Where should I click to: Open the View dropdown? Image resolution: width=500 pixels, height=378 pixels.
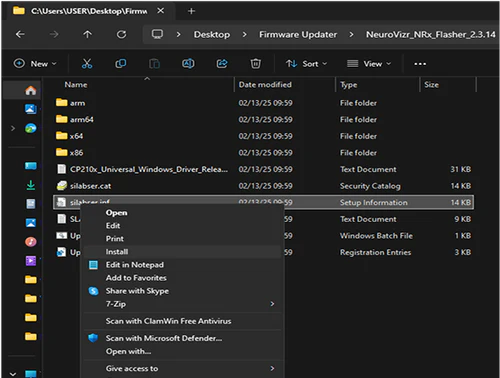369,64
